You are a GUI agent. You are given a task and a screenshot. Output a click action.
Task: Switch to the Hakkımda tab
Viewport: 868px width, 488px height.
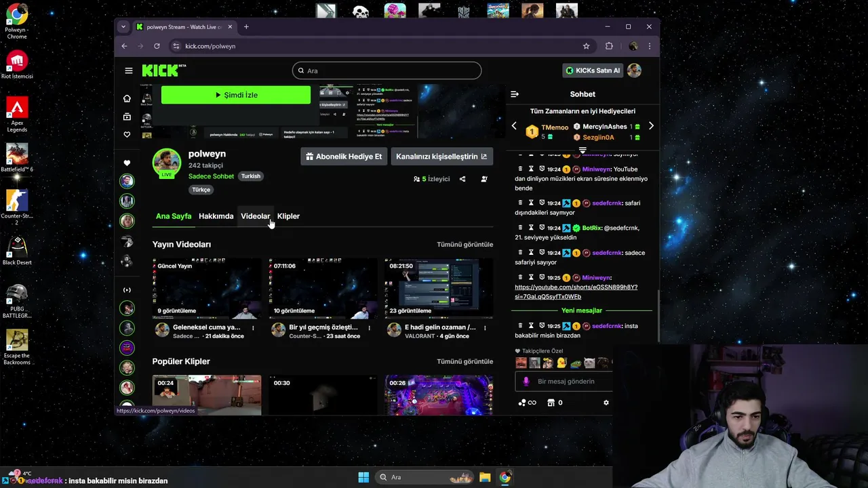[x=216, y=216]
